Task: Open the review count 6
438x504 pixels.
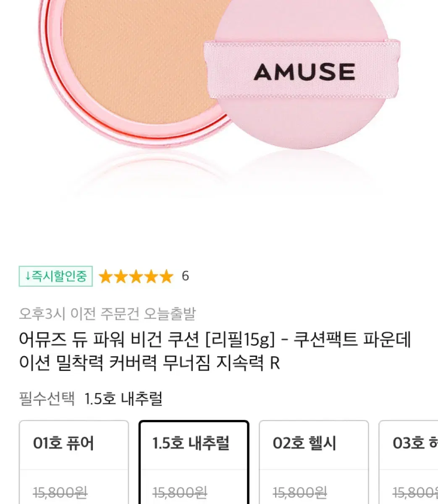Action: coord(185,276)
